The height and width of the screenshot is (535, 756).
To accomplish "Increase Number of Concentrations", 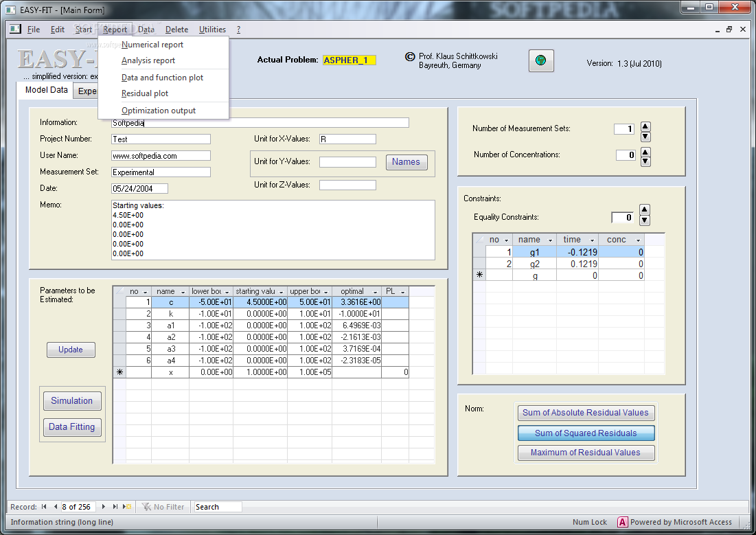I will [645, 152].
